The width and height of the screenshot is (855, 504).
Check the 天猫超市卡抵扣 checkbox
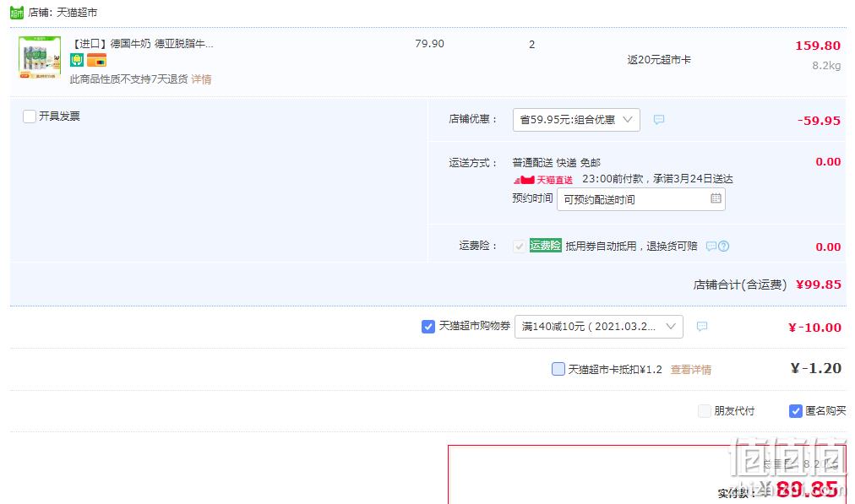tap(558, 369)
